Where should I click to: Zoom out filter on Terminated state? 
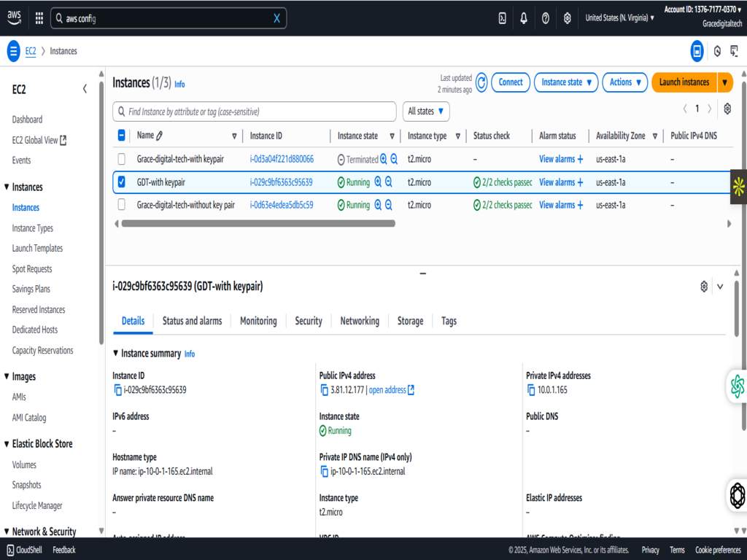point(394,159)
